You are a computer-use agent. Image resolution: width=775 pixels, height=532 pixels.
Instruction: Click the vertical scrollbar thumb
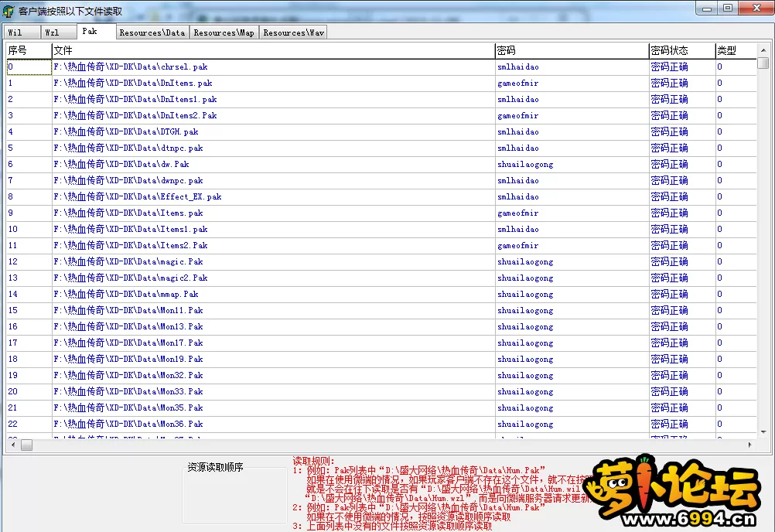point(763,63)
